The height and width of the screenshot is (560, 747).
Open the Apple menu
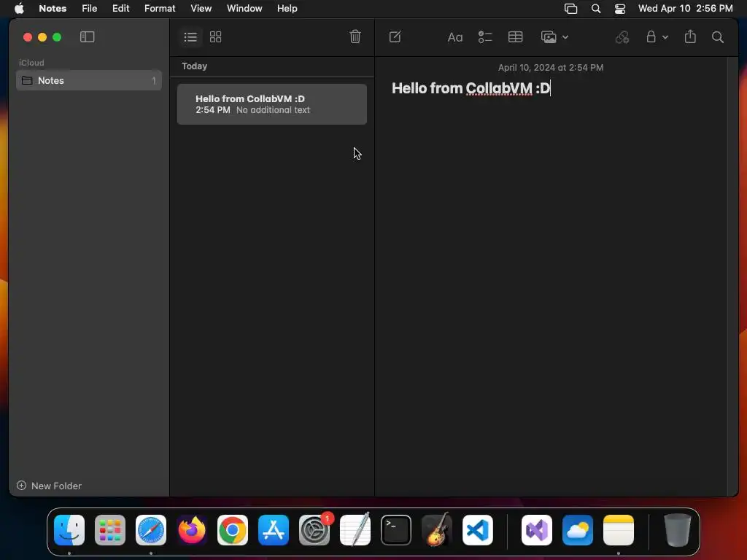point(19,8)
